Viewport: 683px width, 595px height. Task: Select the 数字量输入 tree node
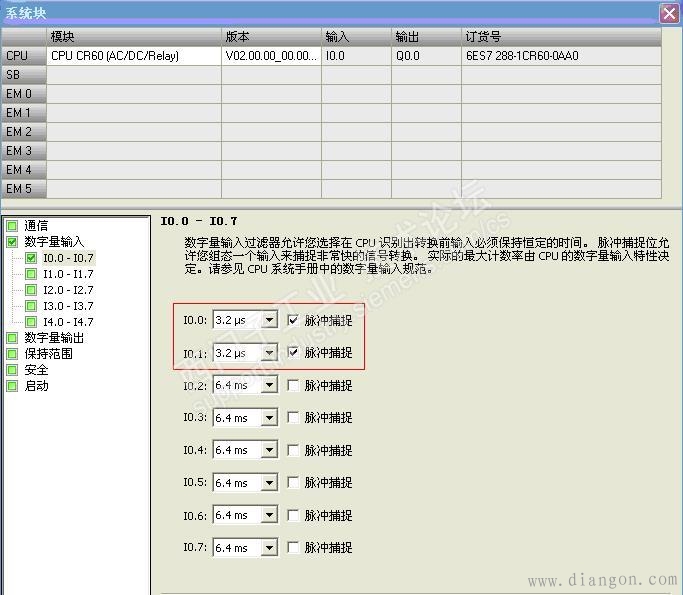[54, 242]
